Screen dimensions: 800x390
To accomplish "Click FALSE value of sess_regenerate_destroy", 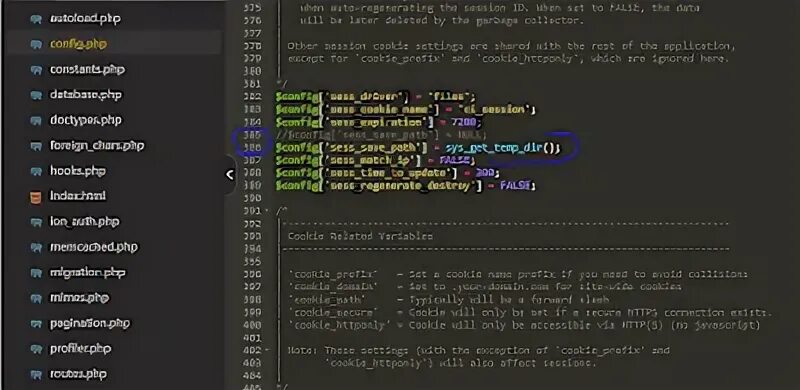I will coord(516,185).
